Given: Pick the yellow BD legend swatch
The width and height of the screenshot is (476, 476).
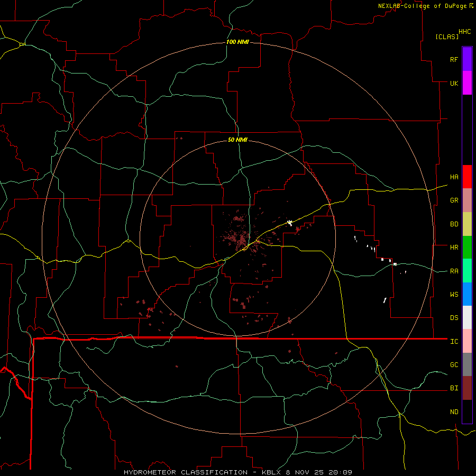Looking at the screenshot, I should [467, 224].
